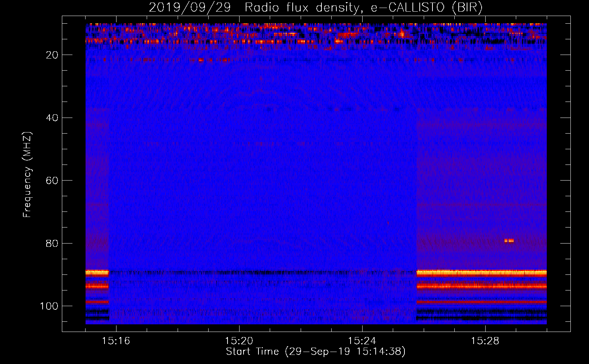Click the 15:24 time tick label
The width and height of the screenshot is (589, 364).
[x=362, y=341]
